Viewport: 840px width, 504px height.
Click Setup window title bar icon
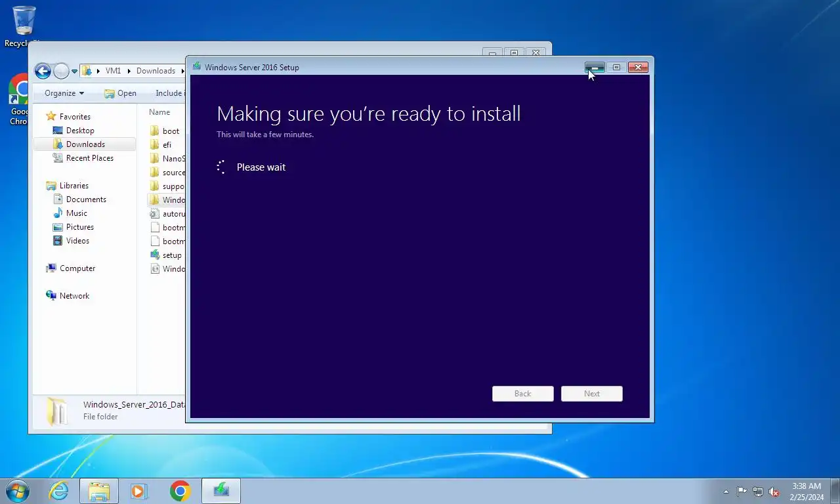(x=197, y=67)
